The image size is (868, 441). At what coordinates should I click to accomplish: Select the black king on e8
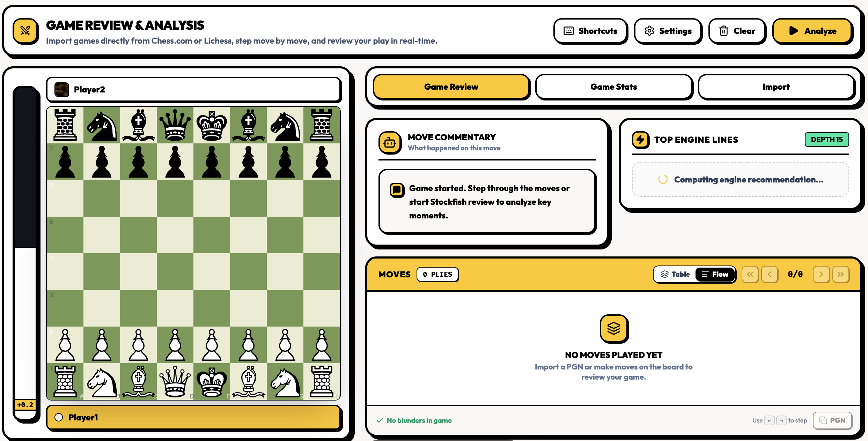click(212, 125)
